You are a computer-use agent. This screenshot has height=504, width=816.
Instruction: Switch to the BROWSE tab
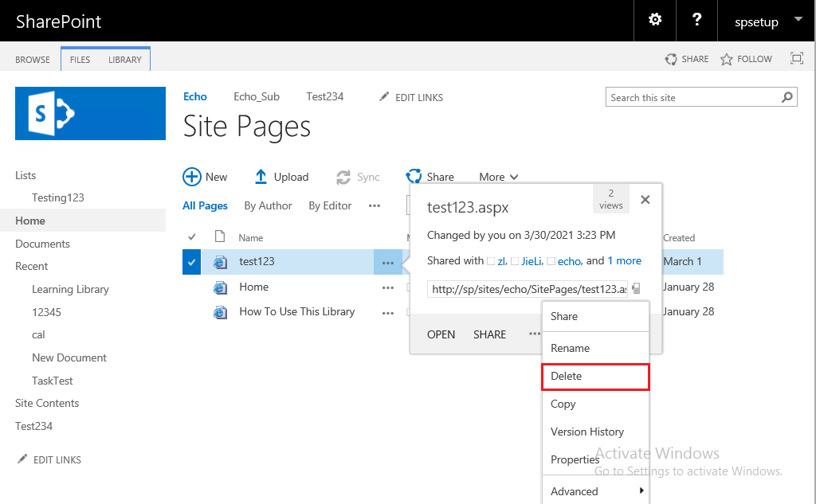(x=32, y=60)
